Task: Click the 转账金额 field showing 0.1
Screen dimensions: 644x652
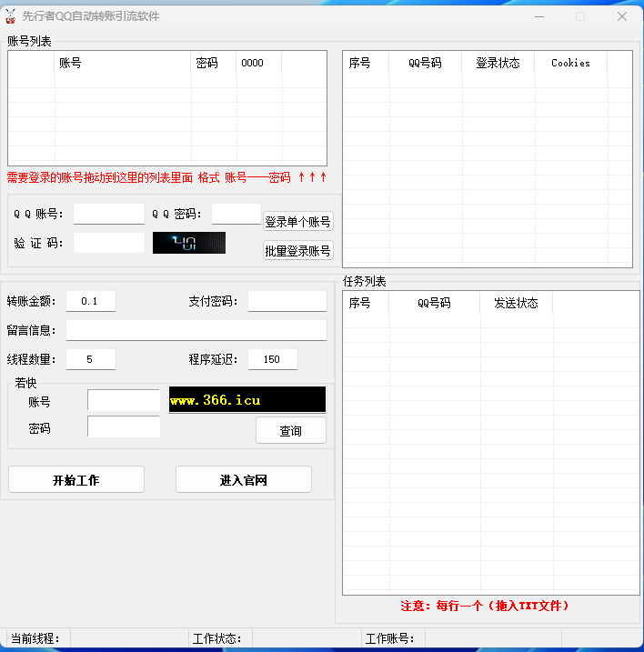Action: tap(90, 301)
